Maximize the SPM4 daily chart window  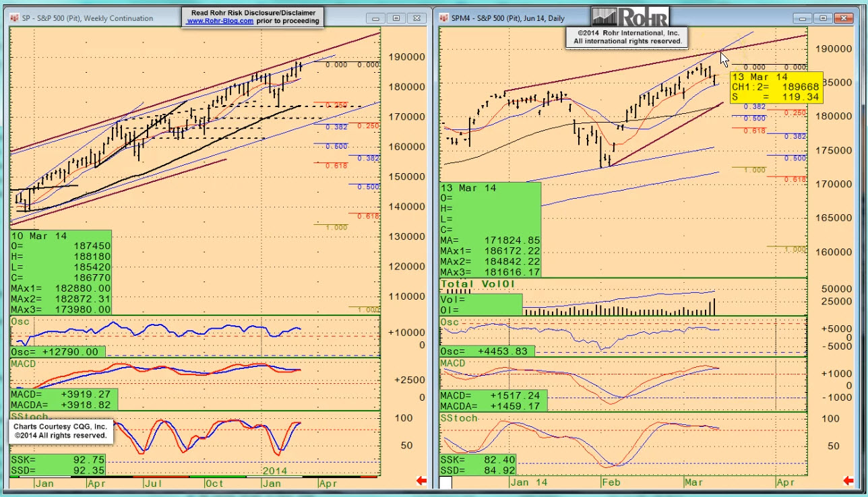tap(823, 18)
